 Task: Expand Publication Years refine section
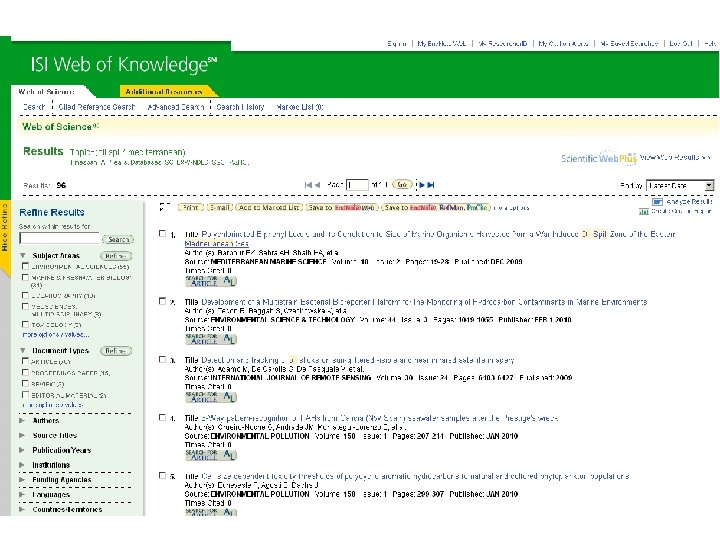coord(22,450)
